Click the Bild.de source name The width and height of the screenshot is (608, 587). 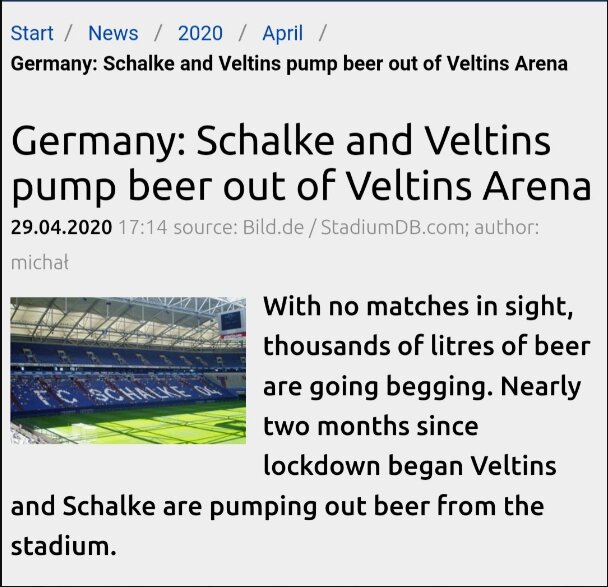[273, 227]
